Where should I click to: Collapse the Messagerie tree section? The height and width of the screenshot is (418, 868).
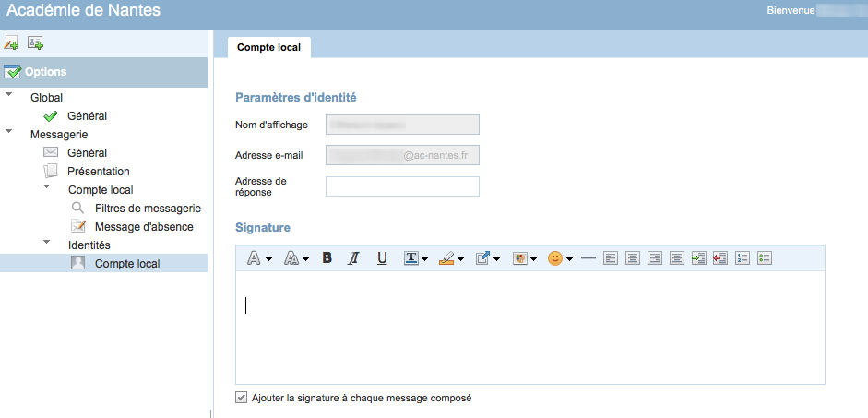(9, 133)
